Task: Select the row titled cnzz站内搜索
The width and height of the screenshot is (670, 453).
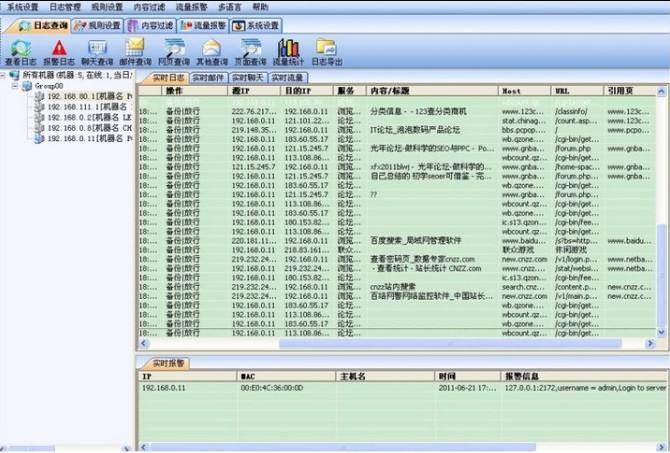Action: click(x=397, y=287)
